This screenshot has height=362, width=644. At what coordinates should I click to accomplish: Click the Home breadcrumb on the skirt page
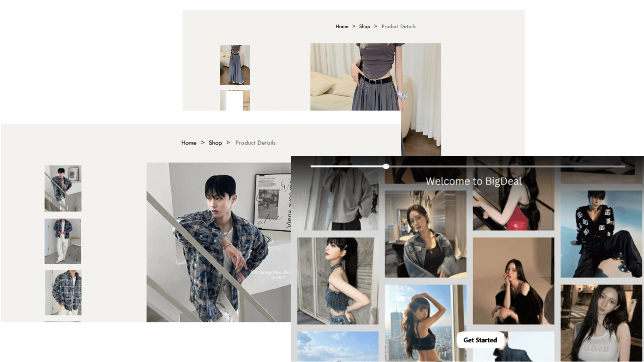click(x=342, y=26)
